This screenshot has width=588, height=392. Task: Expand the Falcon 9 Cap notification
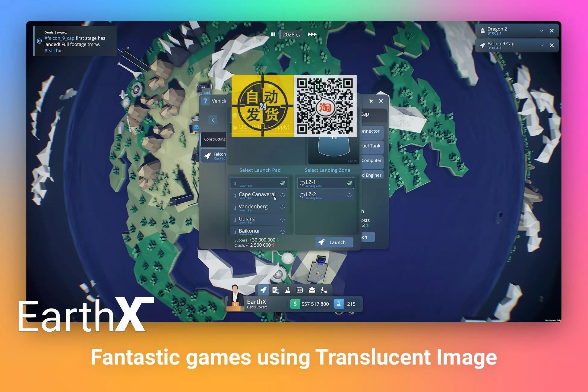tap(542, 45)
